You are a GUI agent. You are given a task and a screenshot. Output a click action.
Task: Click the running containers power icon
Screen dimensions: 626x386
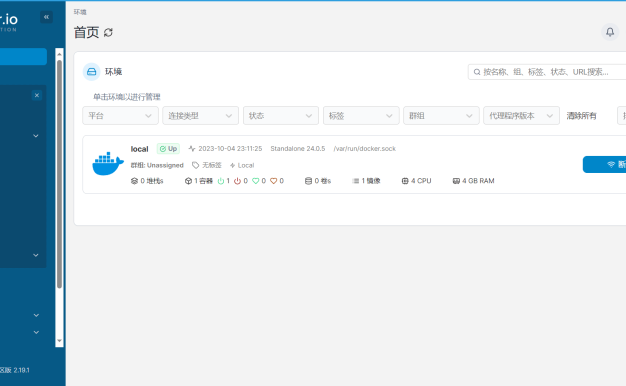tap(220, 181)
